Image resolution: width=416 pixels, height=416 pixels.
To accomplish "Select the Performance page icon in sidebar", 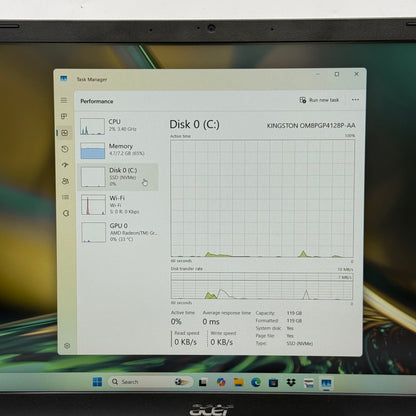I will [x=65, y=133].
